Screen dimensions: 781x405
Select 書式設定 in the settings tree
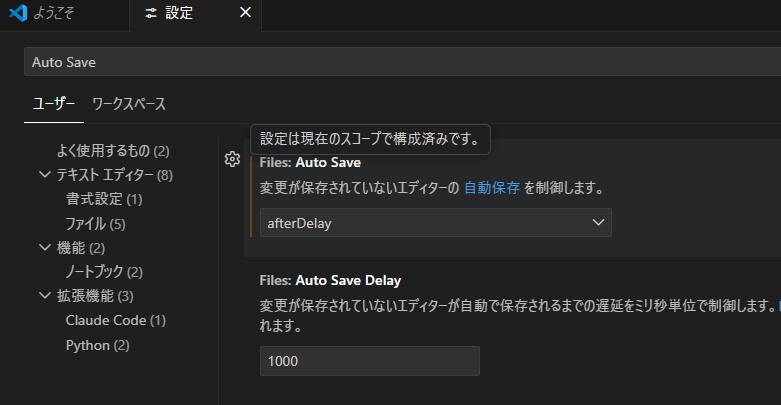(103, 199)
